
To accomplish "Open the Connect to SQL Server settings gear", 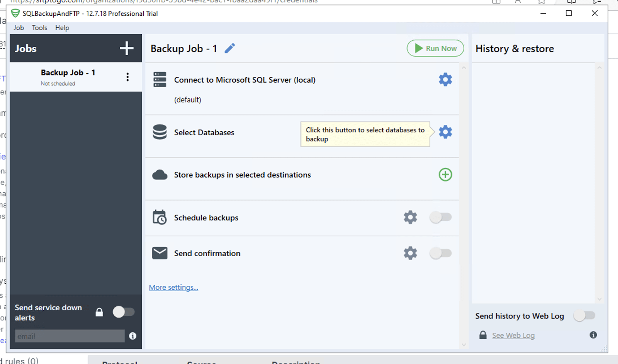I will [x=445, y=80].
